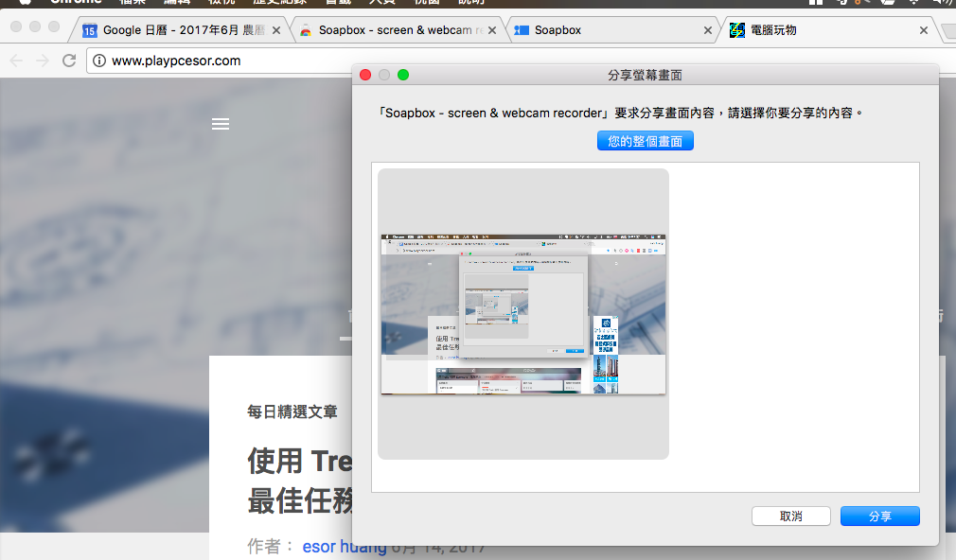Open the esor huang author link
956x560 pixels.
345,546
